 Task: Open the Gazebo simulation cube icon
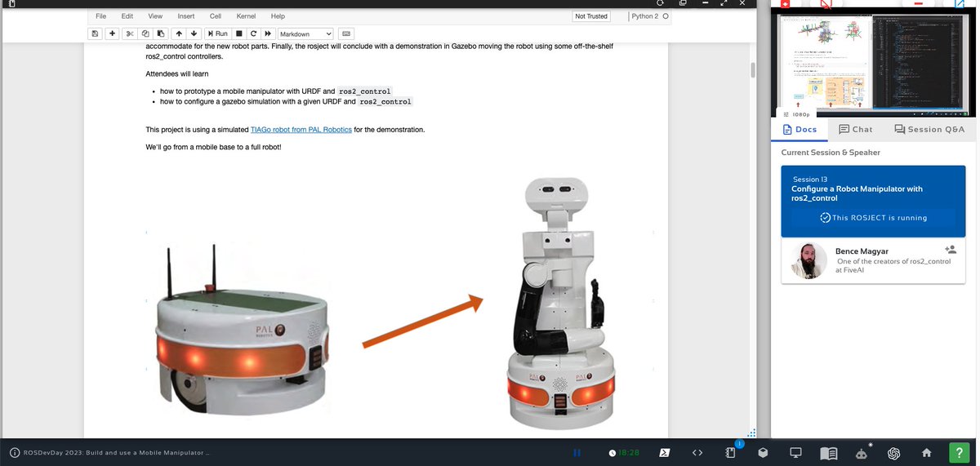click(763, 452)
